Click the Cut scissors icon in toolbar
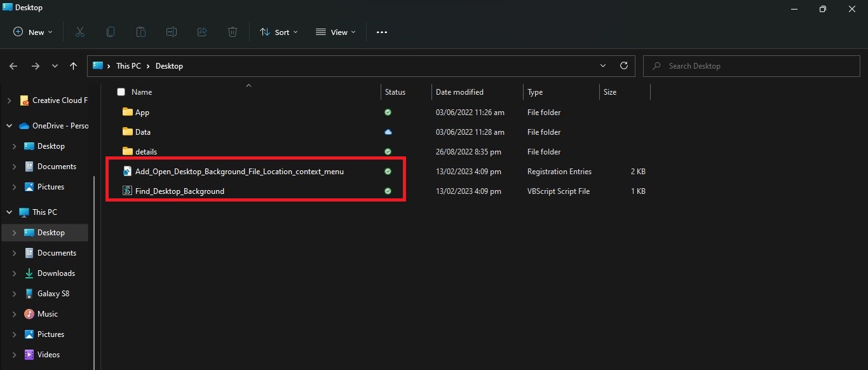Viewport: 868px width, 370px height. (x=80, y=32)
